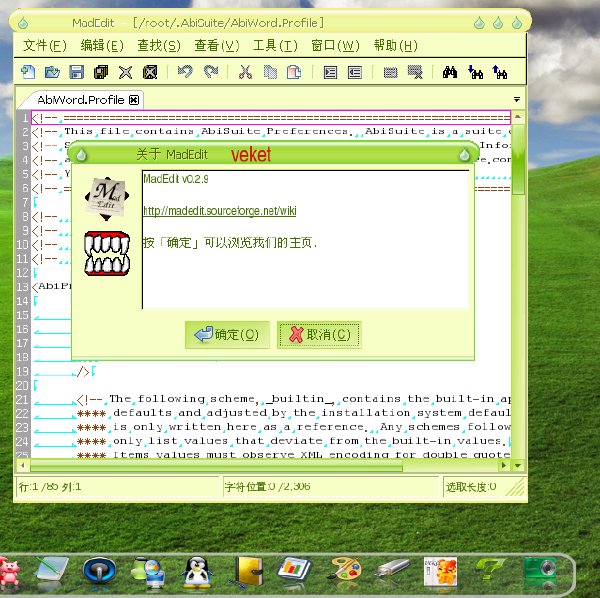Open Find with the binoculars icon
The width and height of the screenshot is (600, 598).
tap(450, 72)
